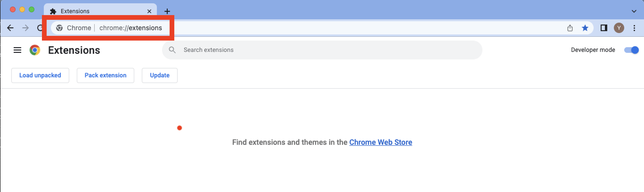This screenshot has height=192, width=644.
Task: Reload the extensions page
Action: coord(40,28)
